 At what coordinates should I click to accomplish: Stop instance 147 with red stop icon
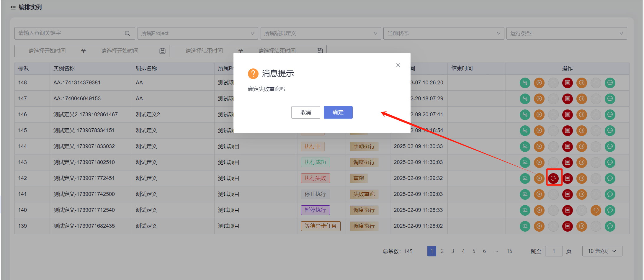(x=567, y=99)
